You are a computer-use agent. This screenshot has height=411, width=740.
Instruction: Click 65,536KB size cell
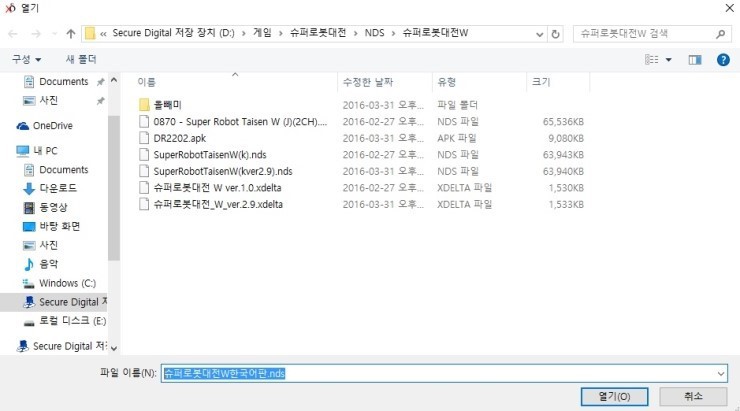(563, 122)
